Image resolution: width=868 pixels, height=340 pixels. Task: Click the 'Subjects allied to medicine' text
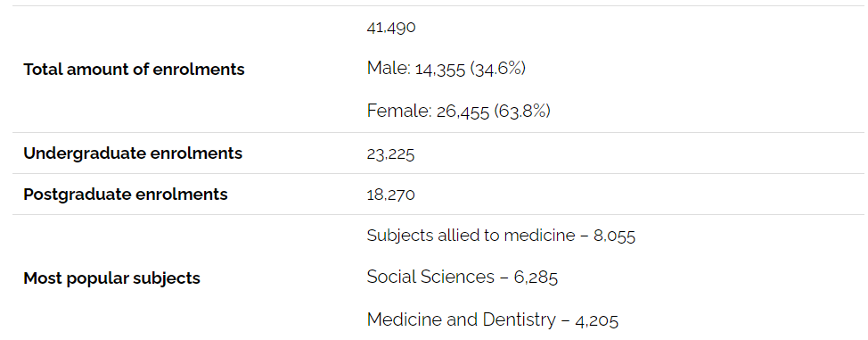pyautogui.click(x=471, y=236)
